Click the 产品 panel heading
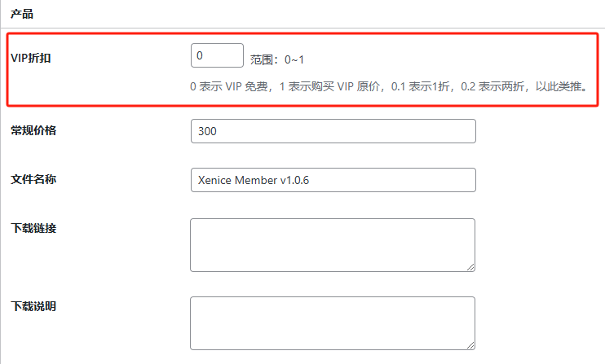Screen dimensions: 605x364 point(22,15)
